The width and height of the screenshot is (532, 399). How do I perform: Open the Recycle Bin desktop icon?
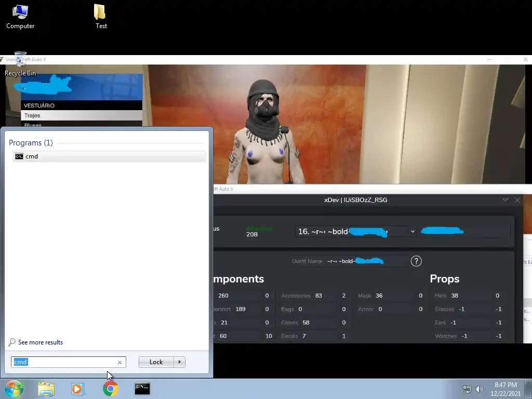click(20, 64)
